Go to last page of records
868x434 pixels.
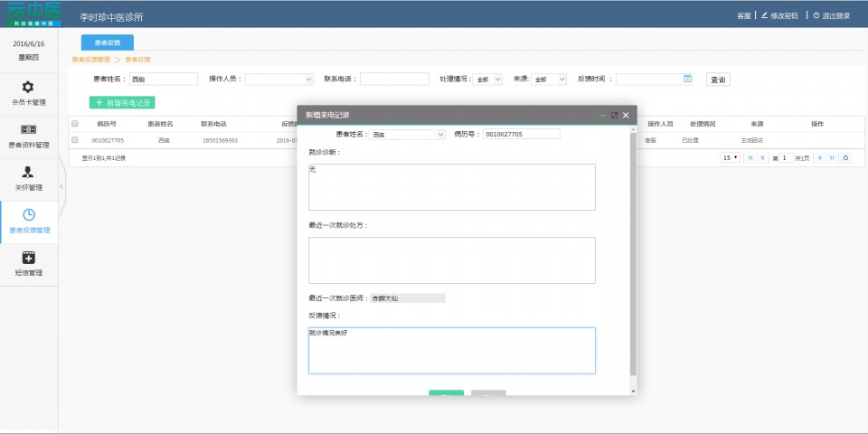832,157
